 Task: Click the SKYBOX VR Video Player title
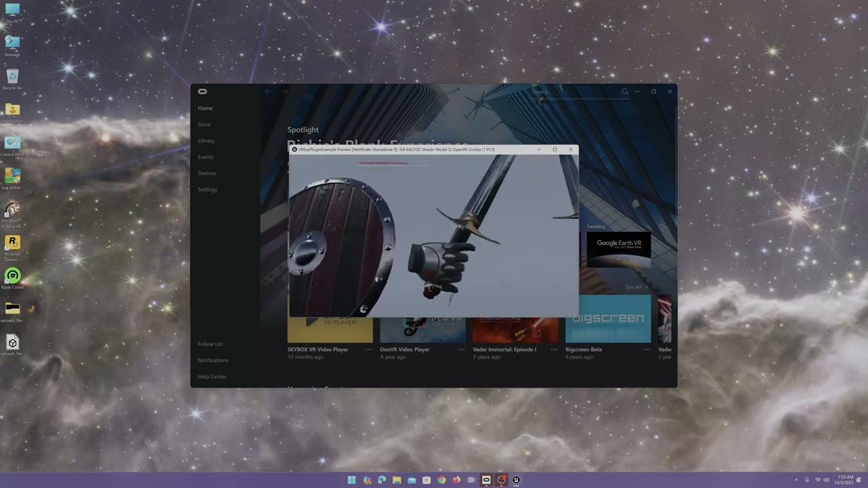pyautogui.click(x=318, y=350)
